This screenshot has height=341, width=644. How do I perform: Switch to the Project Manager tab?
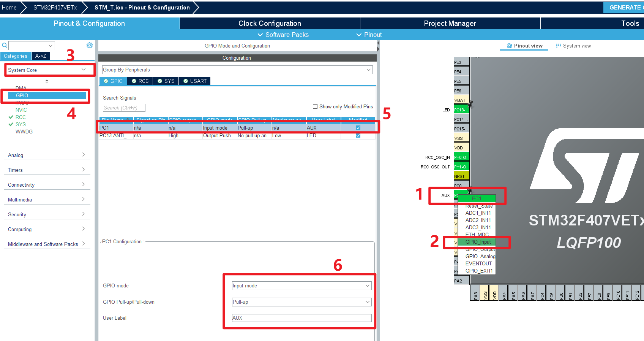(450, 24)
